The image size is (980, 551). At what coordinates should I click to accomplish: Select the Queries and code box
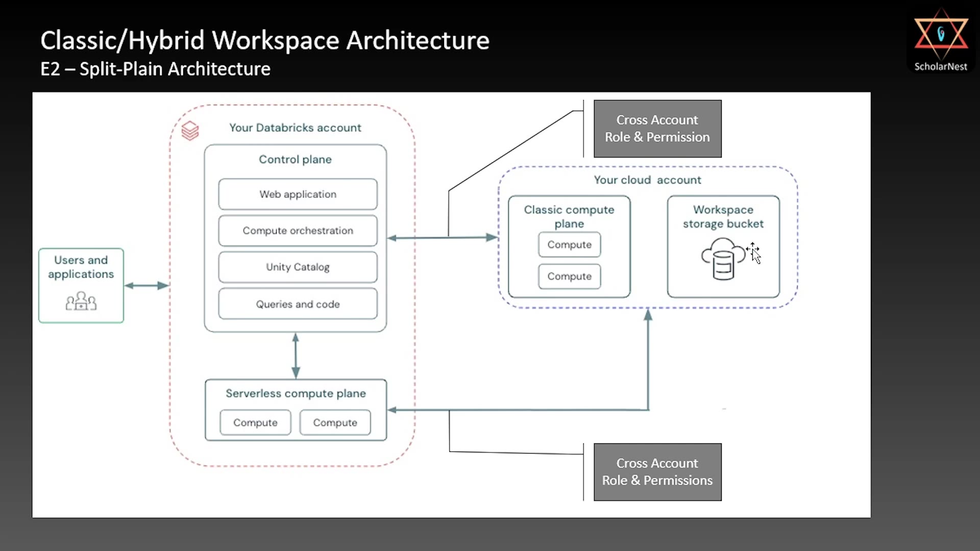298,304
